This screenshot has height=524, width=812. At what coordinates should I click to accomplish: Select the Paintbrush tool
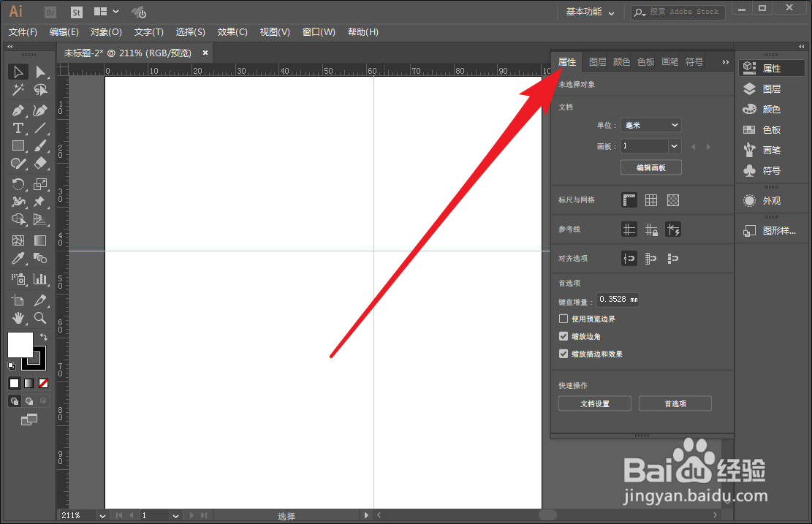pyautogui.click(x=40, y=146)
